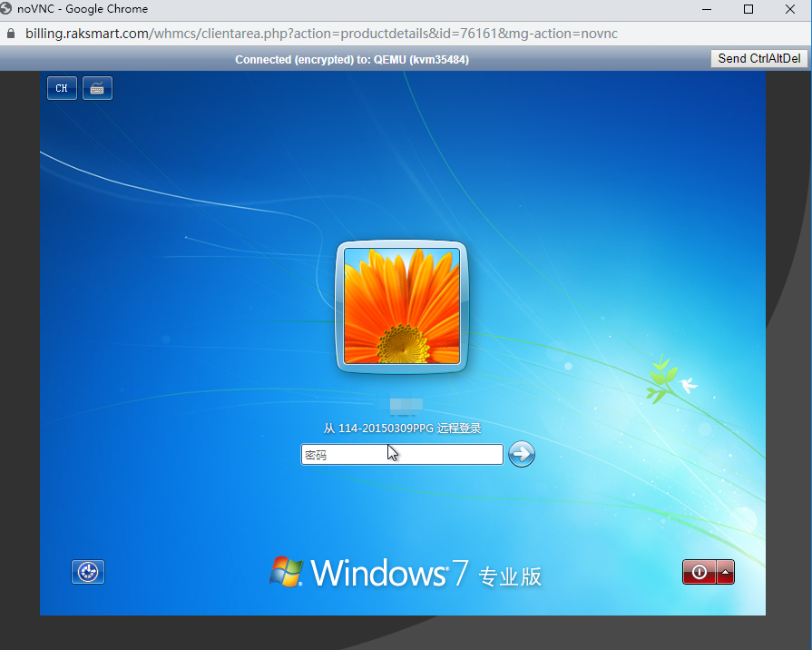This screenshot has height=650, width=812.
Task: Click the orange flower account picture
Action: click(x=402, y=306)
